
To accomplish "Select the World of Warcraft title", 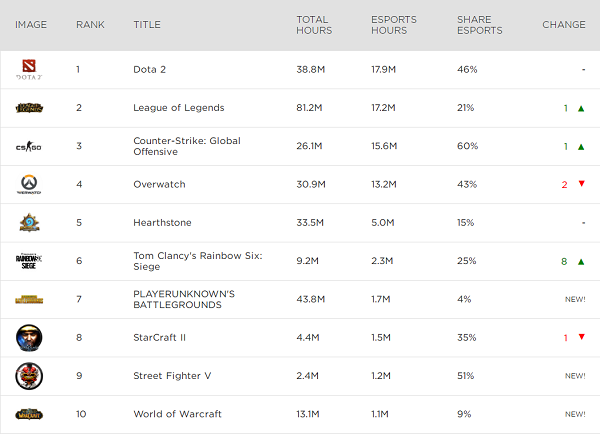I will pos(178,414).
